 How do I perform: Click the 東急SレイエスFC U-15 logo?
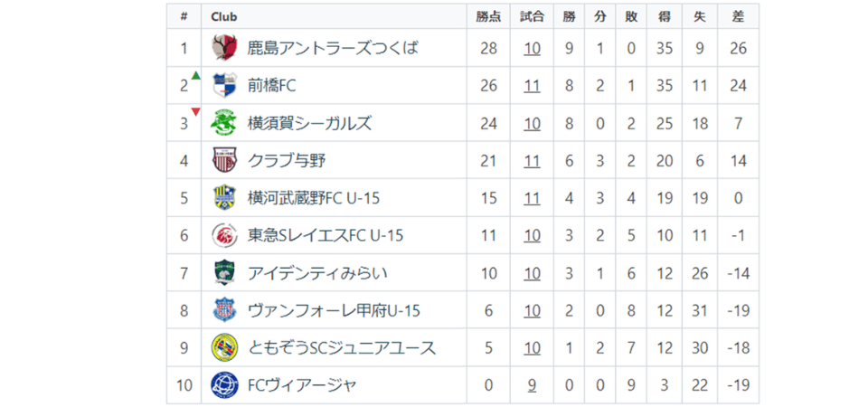point(224,236)
